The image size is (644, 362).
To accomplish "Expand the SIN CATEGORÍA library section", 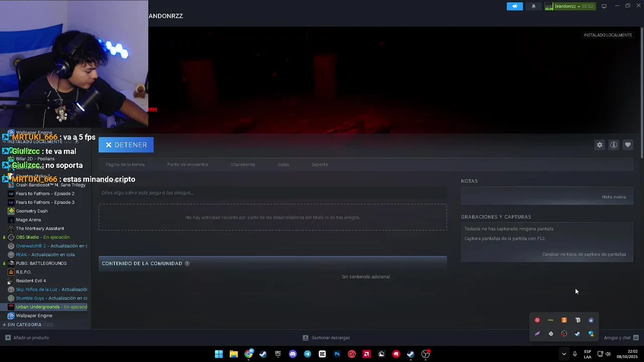I will (x=28, y=325).
